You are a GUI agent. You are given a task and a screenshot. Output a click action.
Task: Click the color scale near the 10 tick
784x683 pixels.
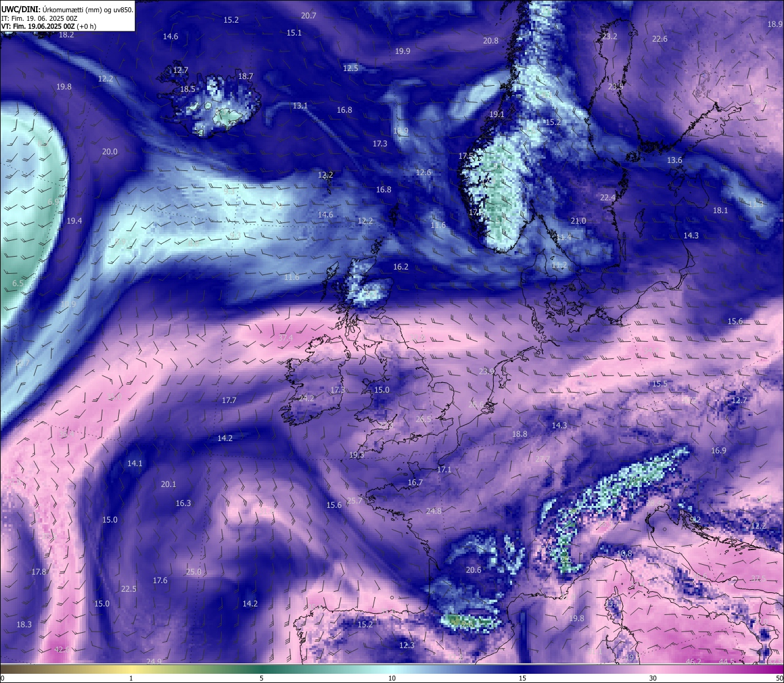(392, 669)
